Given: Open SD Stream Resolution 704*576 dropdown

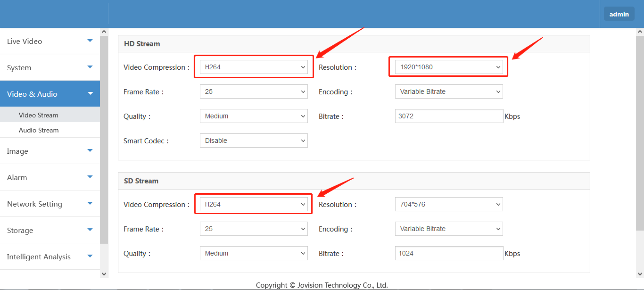Looking at the screenshot, I should 449,204.
